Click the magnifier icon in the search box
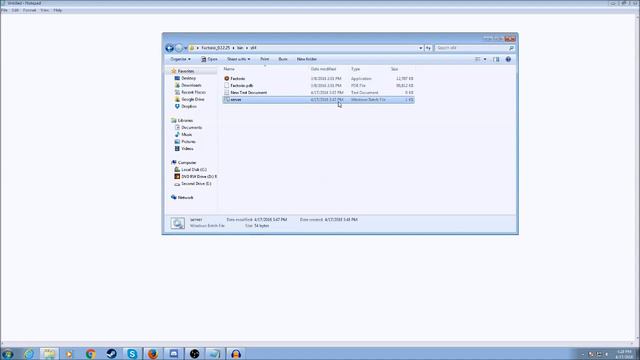The width and height of the screenshot is (640, 360). 511,48
